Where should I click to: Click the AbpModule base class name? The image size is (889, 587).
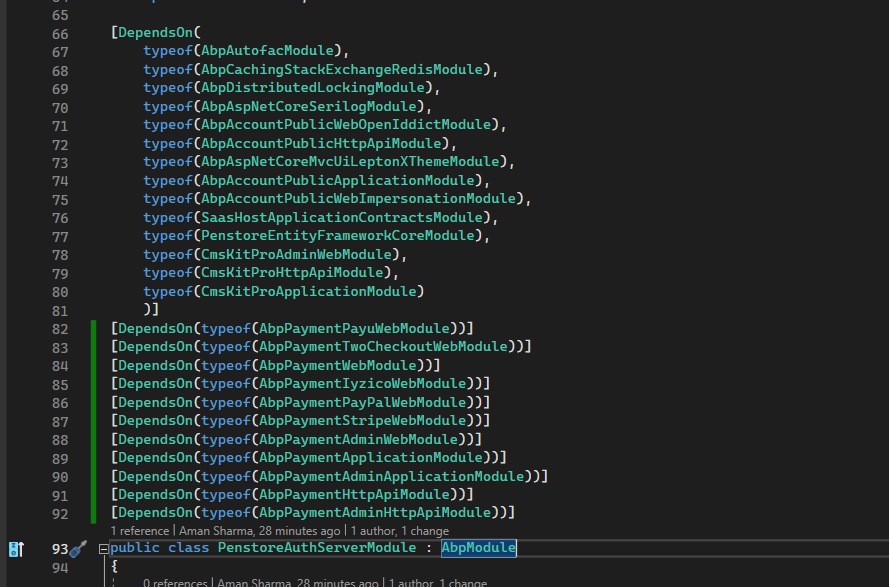[479, 548]
